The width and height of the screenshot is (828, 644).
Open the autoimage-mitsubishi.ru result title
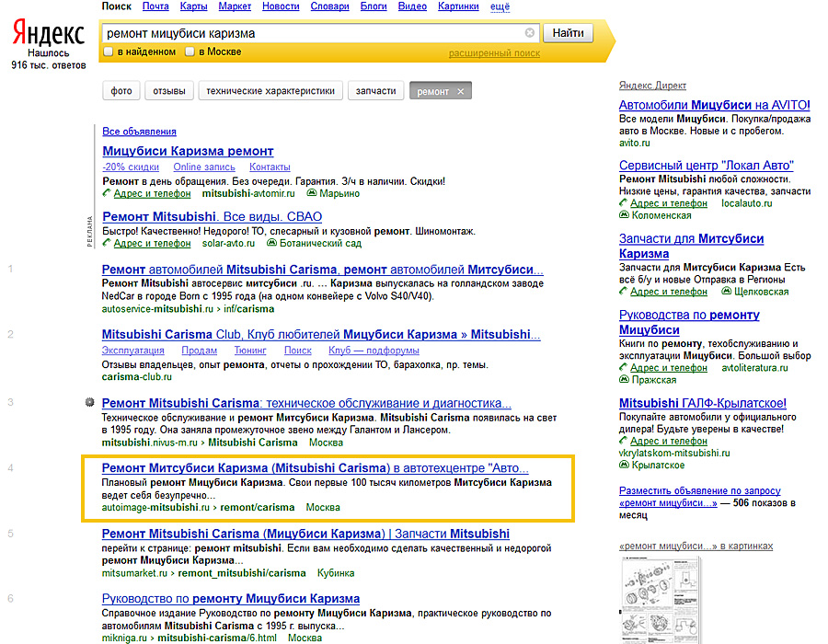click(315, 467)
